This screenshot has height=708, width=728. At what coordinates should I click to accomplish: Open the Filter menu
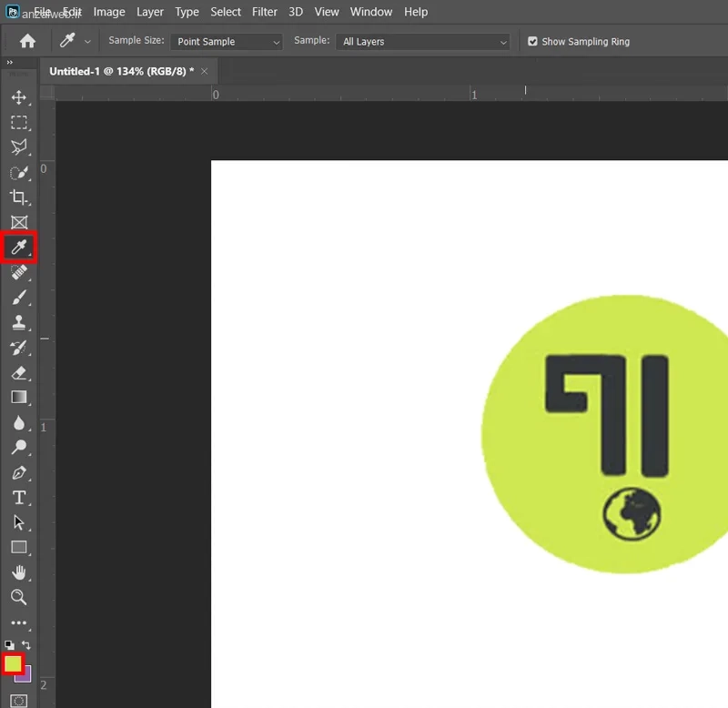tap(265, 12)
